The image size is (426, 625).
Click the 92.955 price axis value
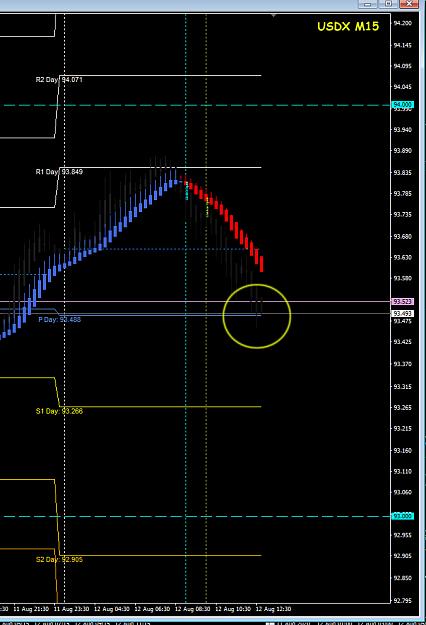point(402,535)
